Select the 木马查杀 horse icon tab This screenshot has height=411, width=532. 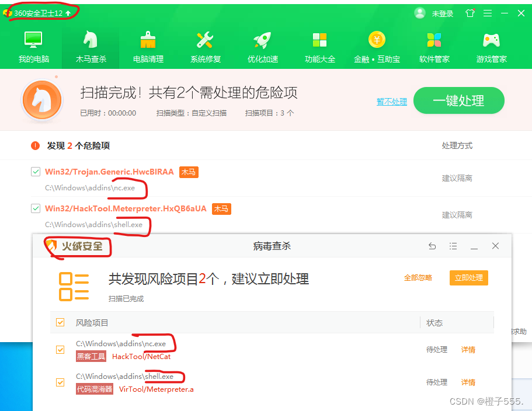coord(91,47)
